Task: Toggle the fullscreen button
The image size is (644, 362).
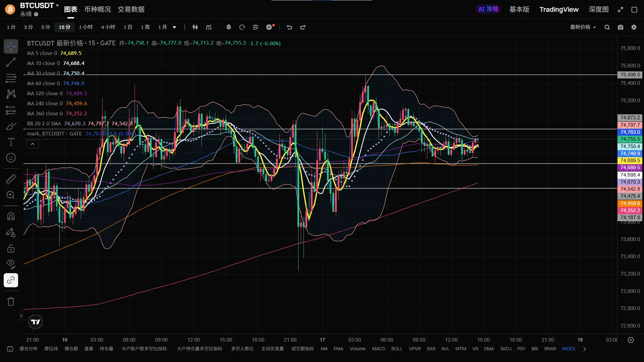Action: click(x=621, y=9)
